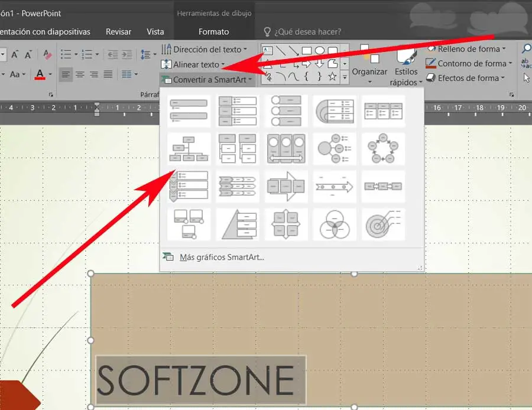Viewport: 532px width, 410px height.
Task: Toggle center text alignment
Action: 80,74
